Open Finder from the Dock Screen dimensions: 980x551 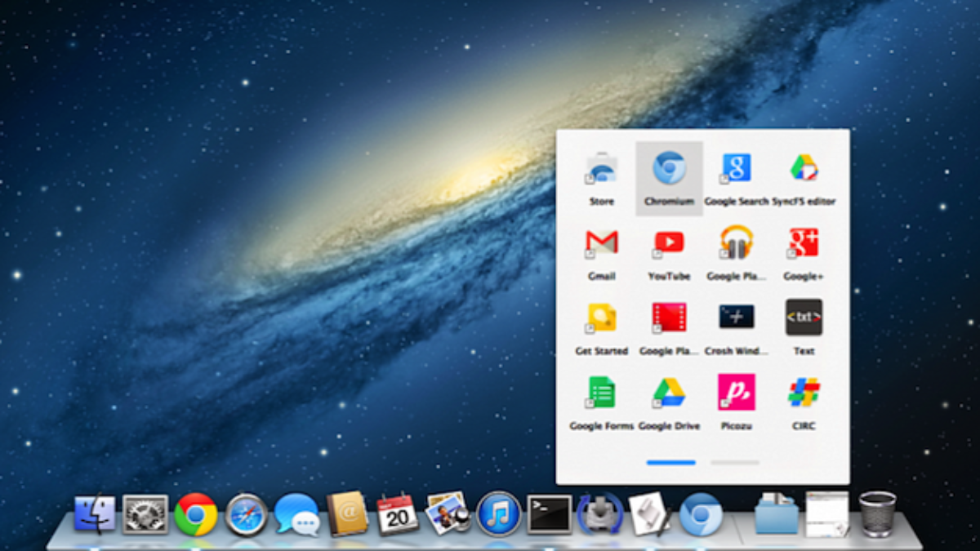coord(95,514)
